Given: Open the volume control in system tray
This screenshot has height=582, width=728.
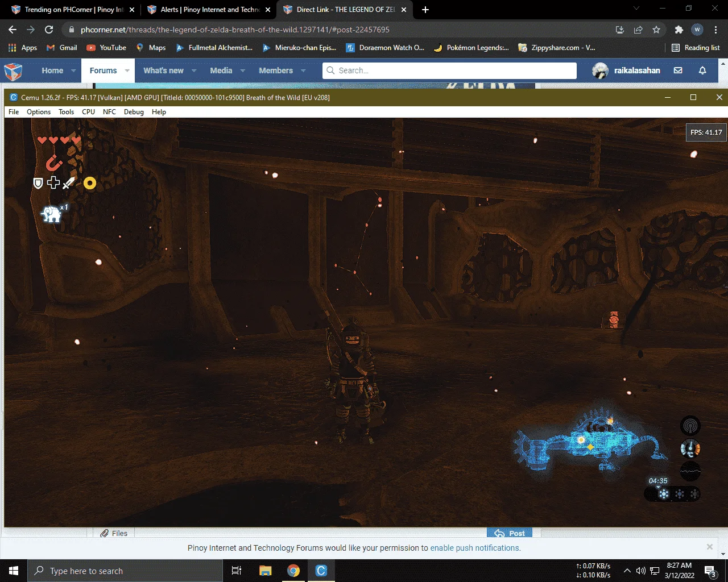Looking at the screenshot, I should point(640,571).
